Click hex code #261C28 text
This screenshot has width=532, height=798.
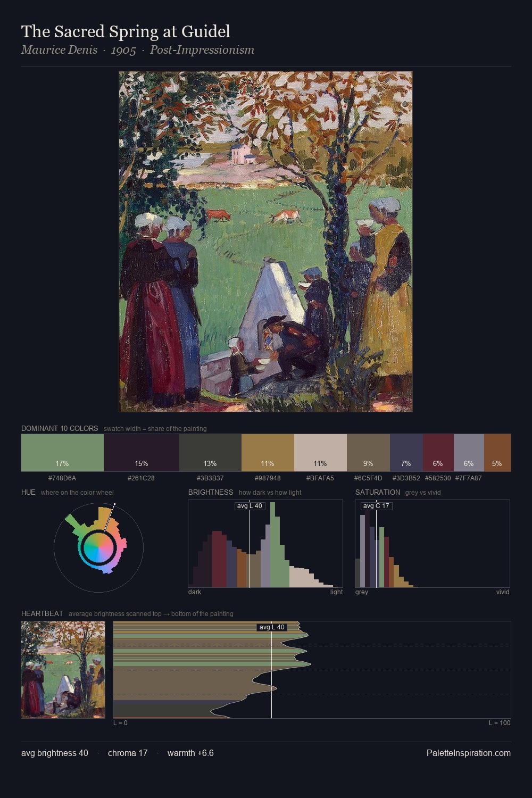142,478
